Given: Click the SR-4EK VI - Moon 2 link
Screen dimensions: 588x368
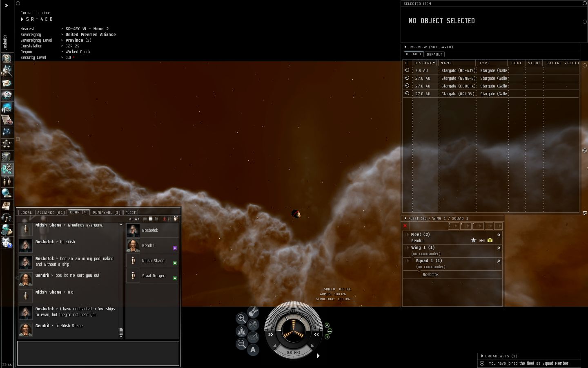Looking at the screenshot, I should [87, 29].
